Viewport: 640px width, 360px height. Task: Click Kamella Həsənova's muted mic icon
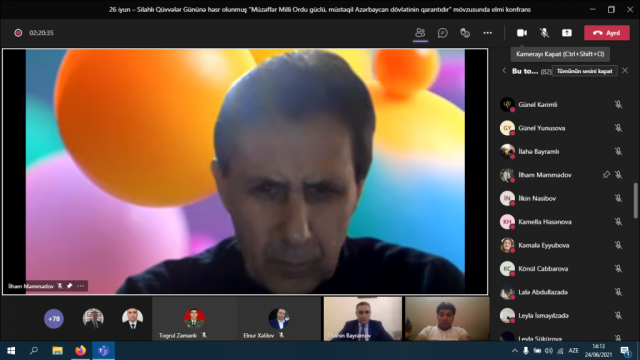pos(618,222)
